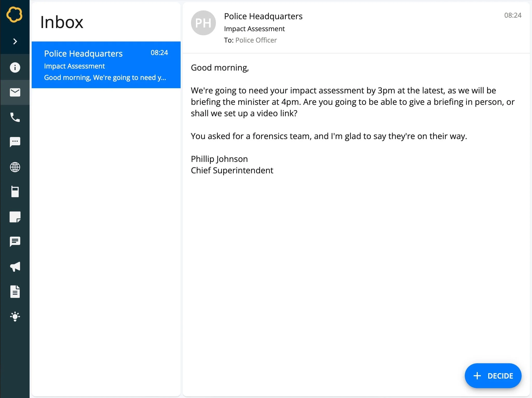Click the Impact Assessment subject in header
This screenshot has width=532, height=398.
(x=254, y=29)
